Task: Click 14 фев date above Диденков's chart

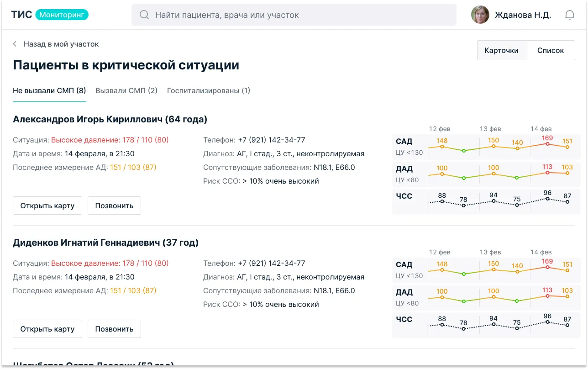Action: pyautogui.click(x=541, y=252)
